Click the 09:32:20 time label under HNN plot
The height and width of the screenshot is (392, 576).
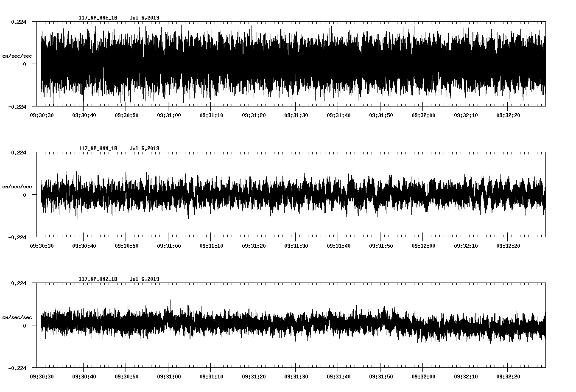[508, 246]
